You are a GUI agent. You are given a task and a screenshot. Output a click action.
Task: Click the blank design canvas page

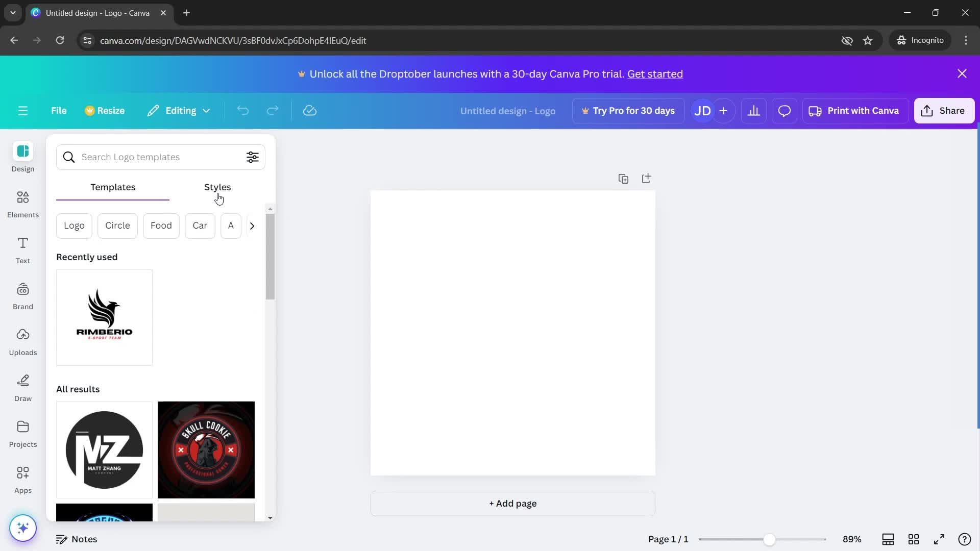tap(513, 333)
